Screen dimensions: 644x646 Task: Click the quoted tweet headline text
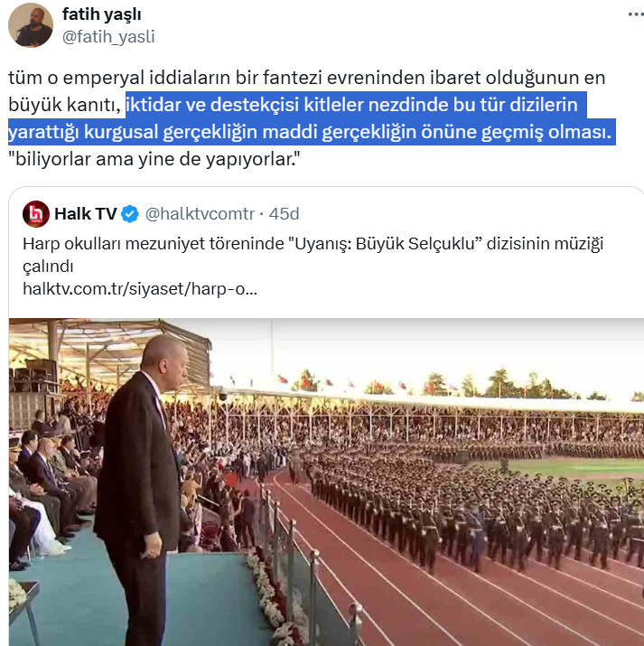point(313,255)
